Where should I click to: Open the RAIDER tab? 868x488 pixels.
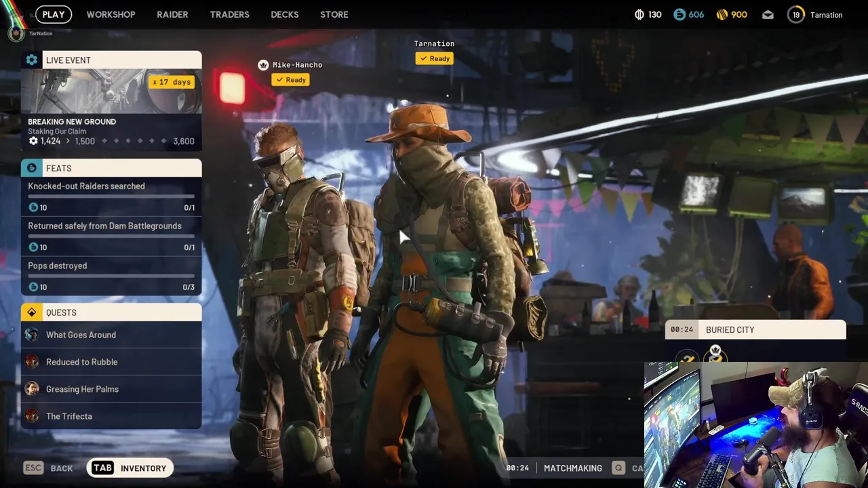click(172, 14)
